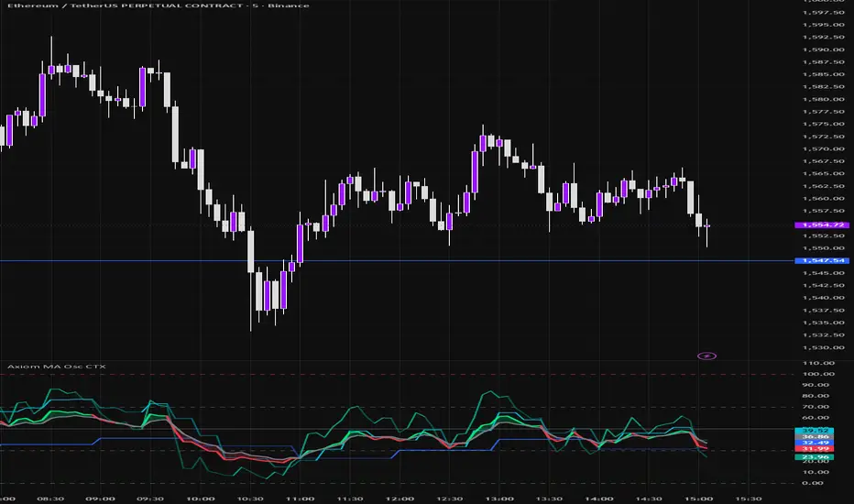Click the 1,540.00 price axis label
The width and height of the screenshot is (854, 504).
pos(824,298)
